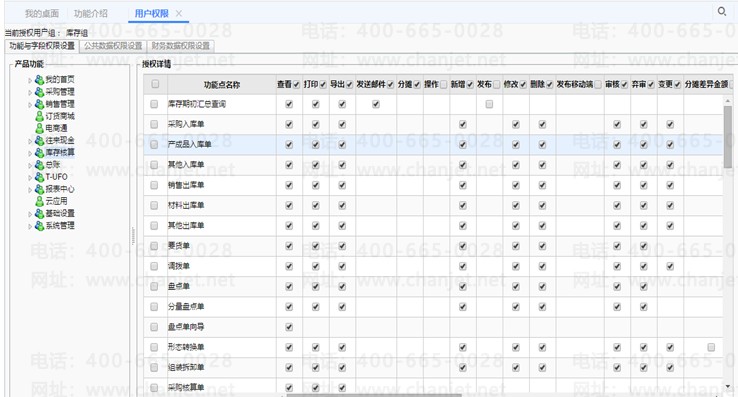Expand the 我的首页 tree node
The height and width of the screenshot is (397, 738).
pyautogui.click(x=30, y=81)
